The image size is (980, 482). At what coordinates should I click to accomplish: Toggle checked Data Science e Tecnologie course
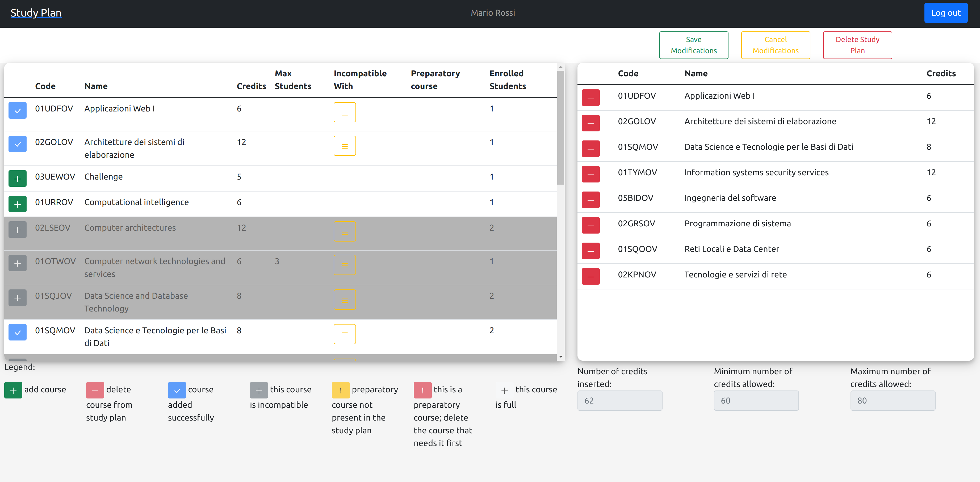click(18, 332)
